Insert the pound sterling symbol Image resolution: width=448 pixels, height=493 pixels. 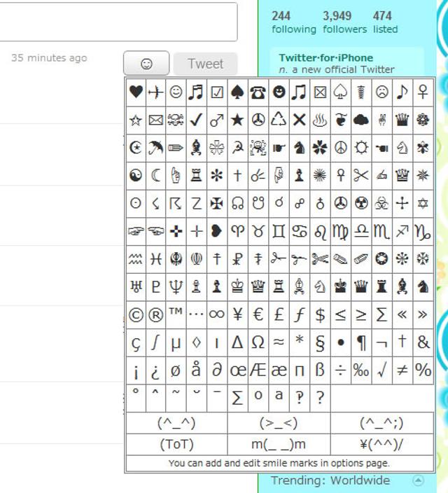pyautogui.click(x=279, y=314)
